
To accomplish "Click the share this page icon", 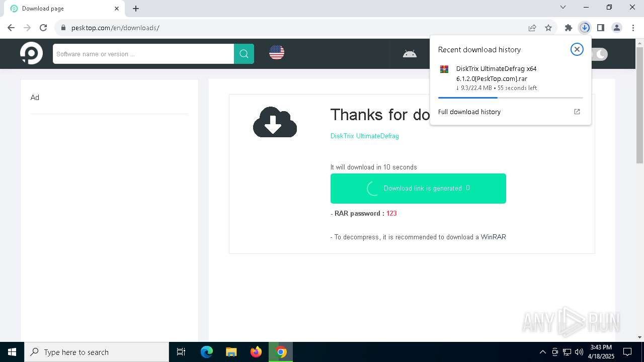I will [532, 28].
